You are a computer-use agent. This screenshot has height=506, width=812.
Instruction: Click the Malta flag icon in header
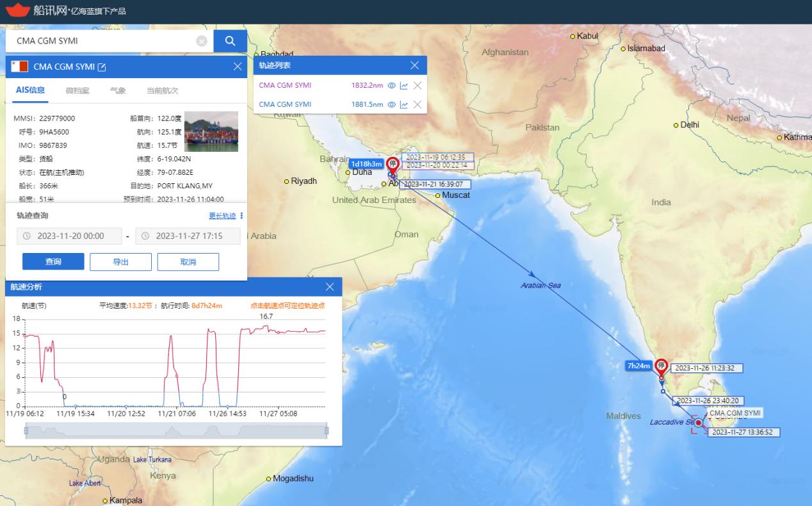[x=20, y=67]
